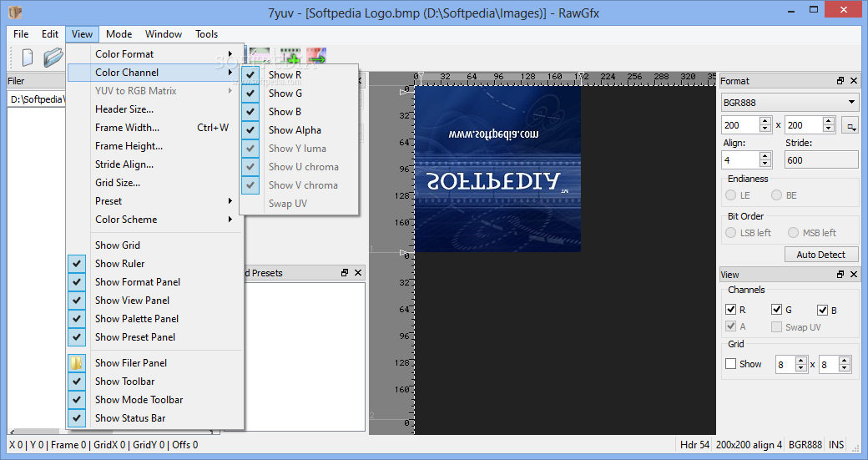
Task: Toggle Show R in Color Channel submenu
Action: click(299, 75)
